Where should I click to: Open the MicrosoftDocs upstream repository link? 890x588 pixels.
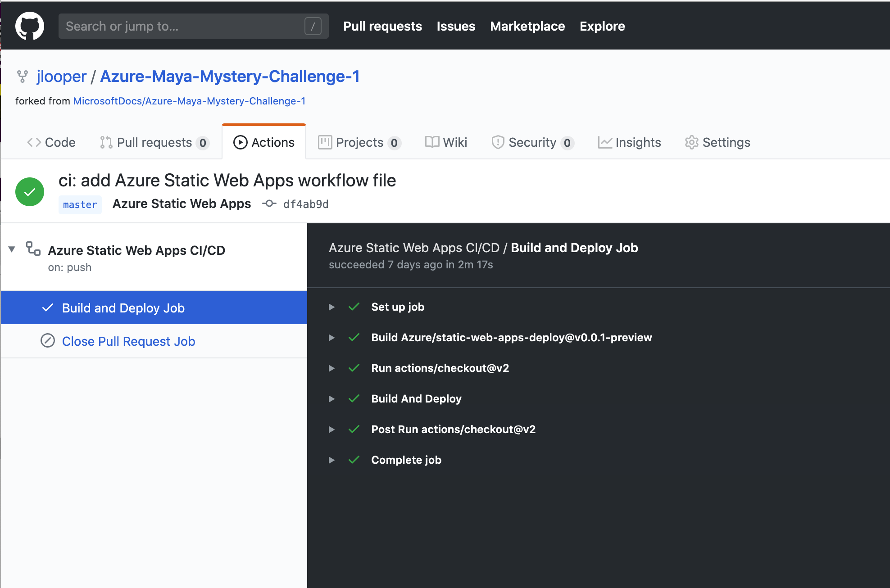coord(189,101)
